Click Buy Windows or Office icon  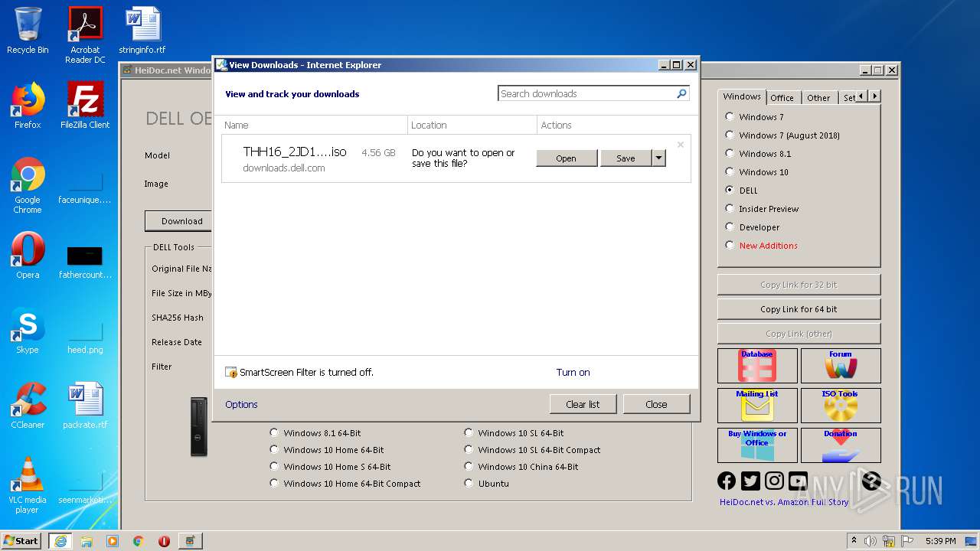click(757, 445)
